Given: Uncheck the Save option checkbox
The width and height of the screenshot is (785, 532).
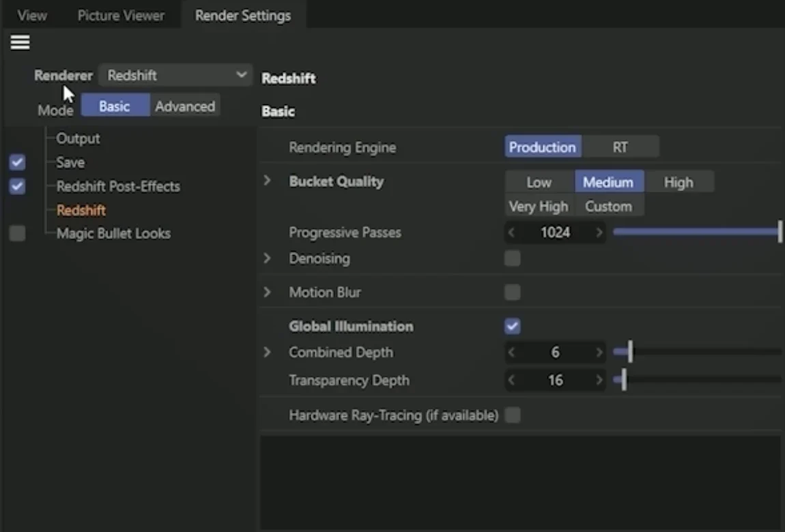Looking at the screenshot, I should (18, 162).
